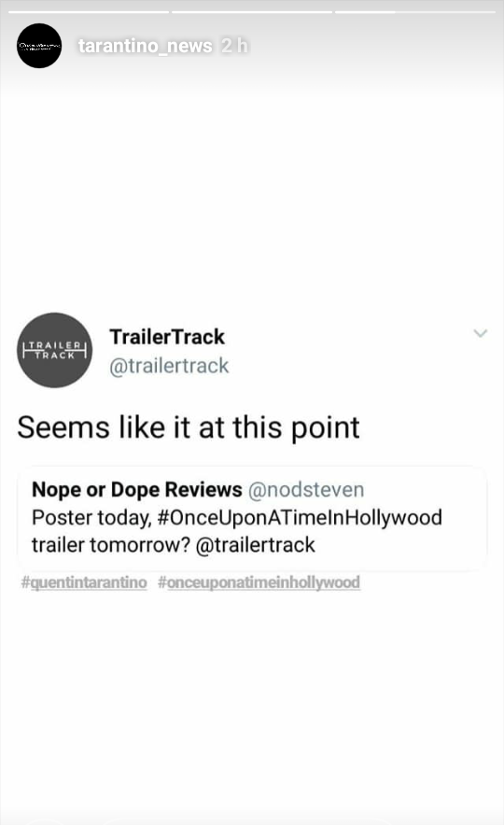Viewport: 504px width, 825px height.
Task: Tap the "Seems like it at this point" text
Action: pyautogui.click(x=189, y=427)
